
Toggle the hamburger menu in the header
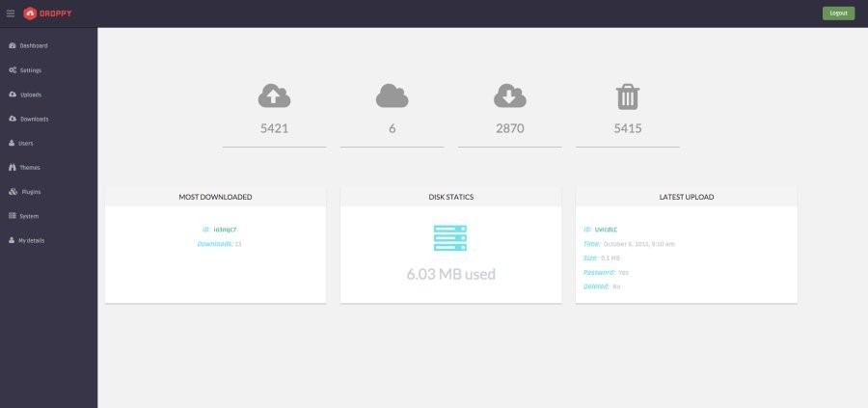point(11,14)
